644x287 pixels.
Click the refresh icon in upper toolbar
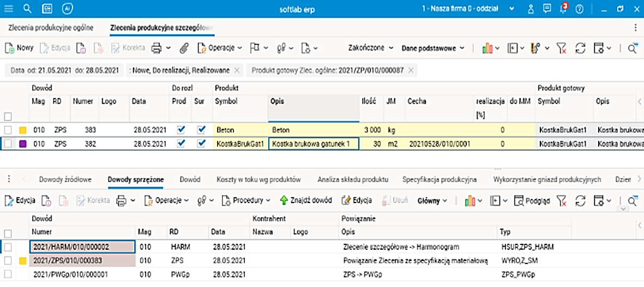point(580,48)
